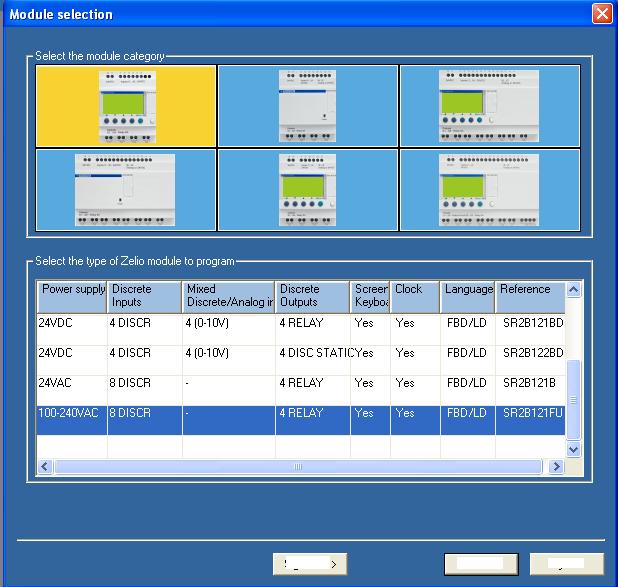The width and height of the screenshot is (618, 587).
Task: Click the Discrete Outputs column header
Action: pos(313,297)
